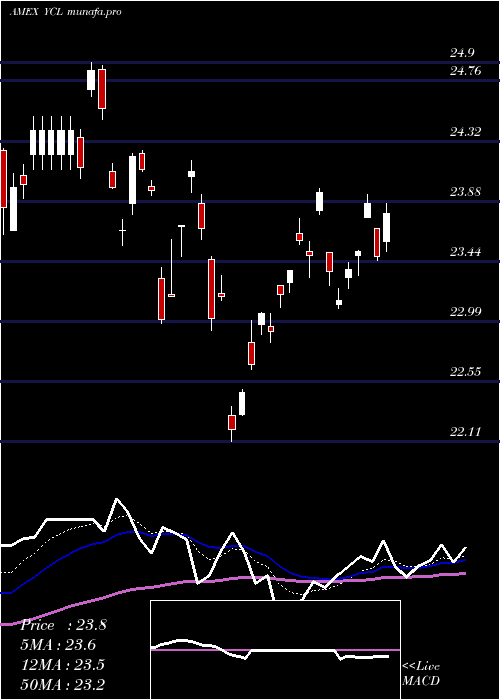The height and width of the screenshot is (700, 500).
Task: Click the AMEX YCL munafa.pro title text
Action: (x=66, y=12)
